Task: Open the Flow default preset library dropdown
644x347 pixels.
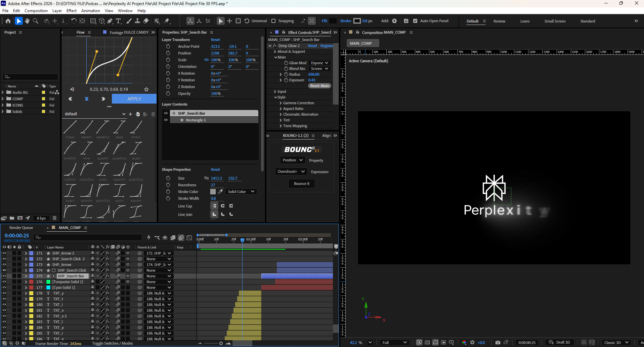Action: pyautogui.click(x=95, y=114)
